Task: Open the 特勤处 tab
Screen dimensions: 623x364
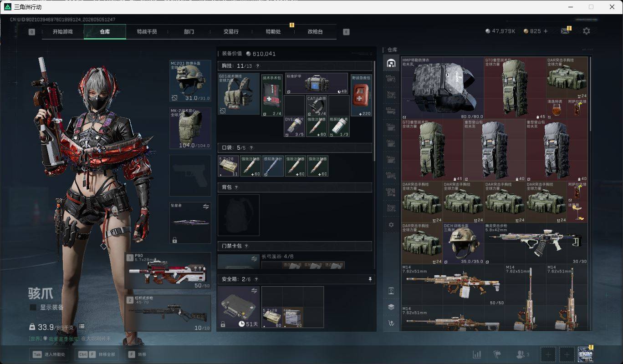Action: (273, 32)
